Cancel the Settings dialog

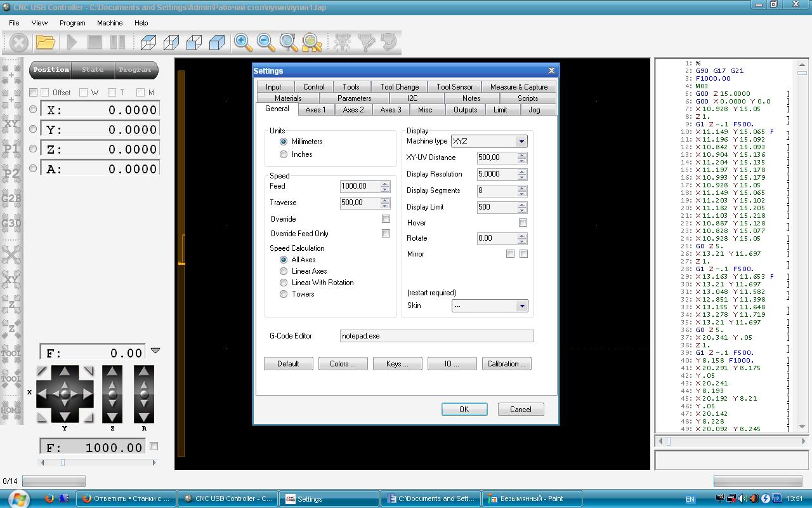click(x=521, y=410)
